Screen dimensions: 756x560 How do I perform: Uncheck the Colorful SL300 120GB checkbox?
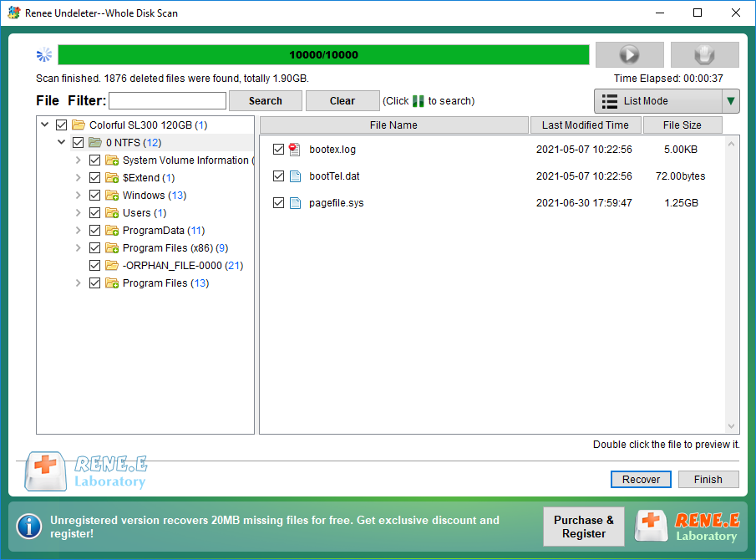(61, 125)
